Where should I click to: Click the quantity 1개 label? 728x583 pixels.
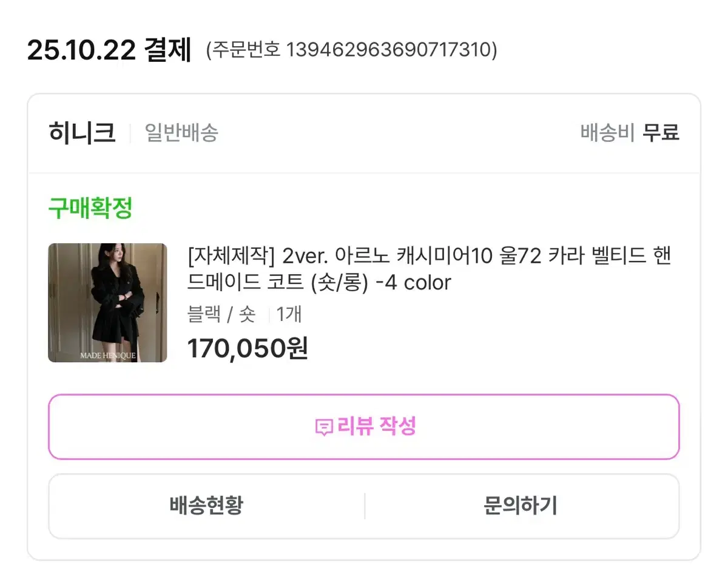288,315
